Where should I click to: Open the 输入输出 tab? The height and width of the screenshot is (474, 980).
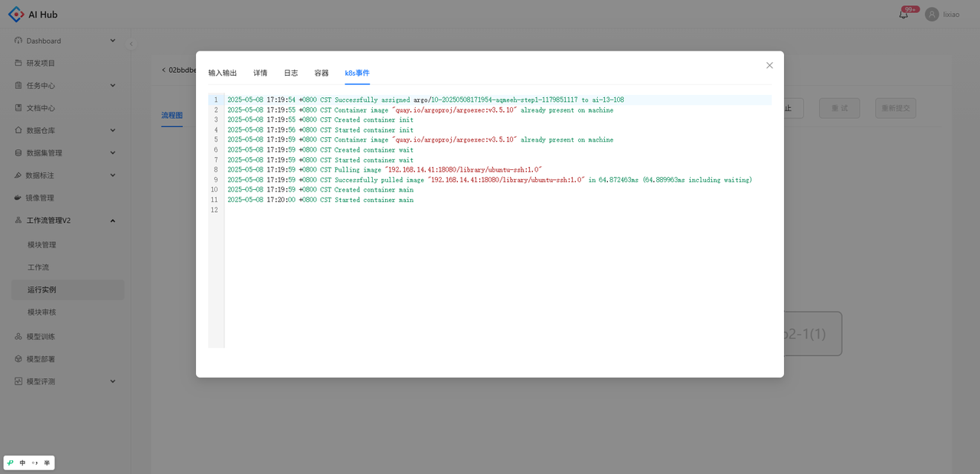(x=223, y=73)
